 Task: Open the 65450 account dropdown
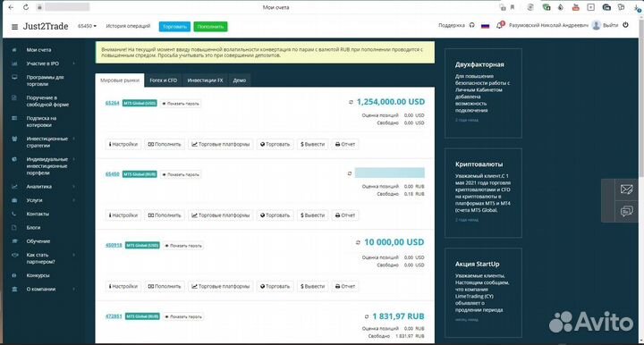[x=87, y=26]
